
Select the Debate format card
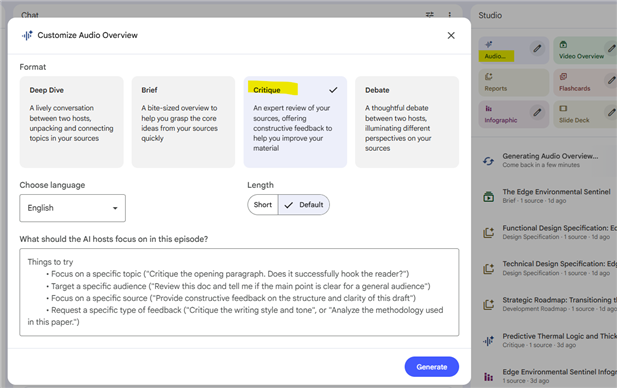tap(407, 122)
